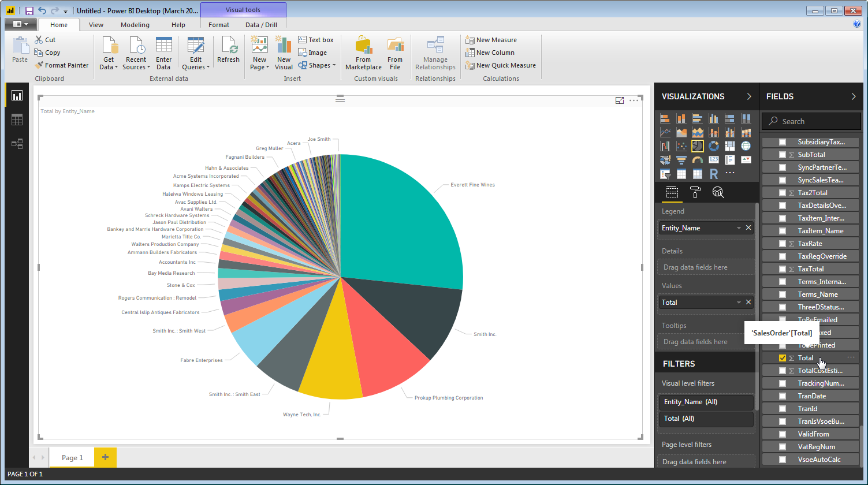Open the Format paint roller pane

click(x=695, y=193)
